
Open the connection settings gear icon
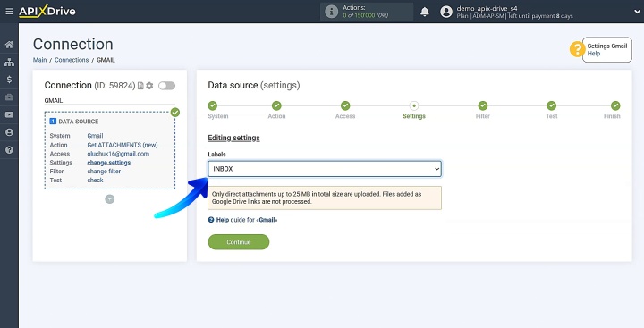(x=149, y=86)
